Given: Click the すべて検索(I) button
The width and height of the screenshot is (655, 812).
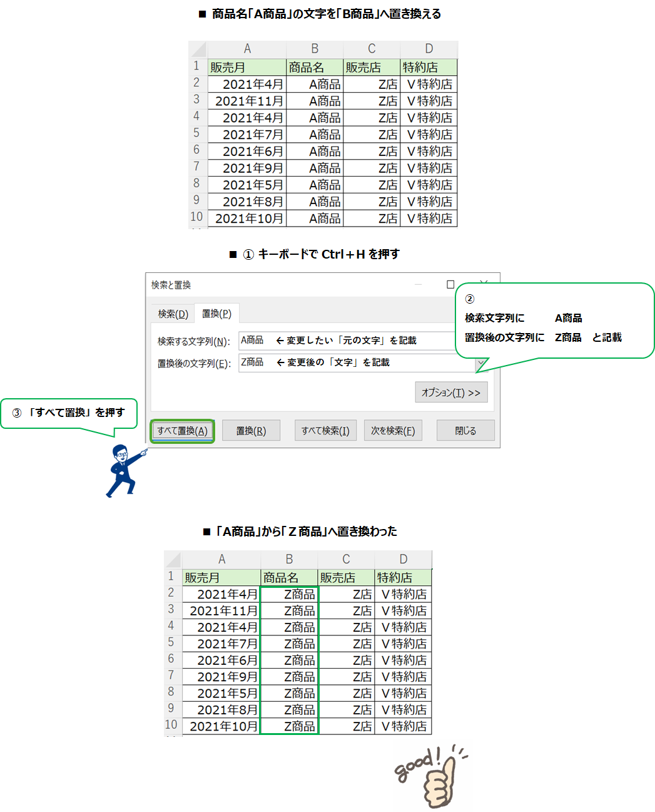Looking at the screenshot, I should coord(325,431).
